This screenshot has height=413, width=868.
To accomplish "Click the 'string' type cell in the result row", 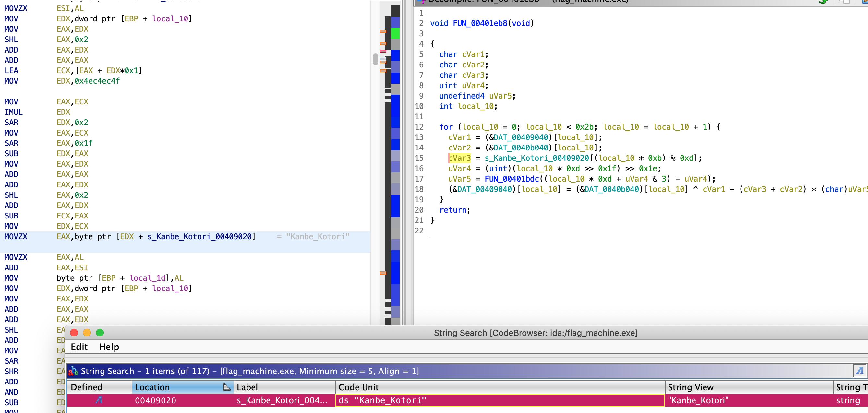I will click(x=850, y=400).
